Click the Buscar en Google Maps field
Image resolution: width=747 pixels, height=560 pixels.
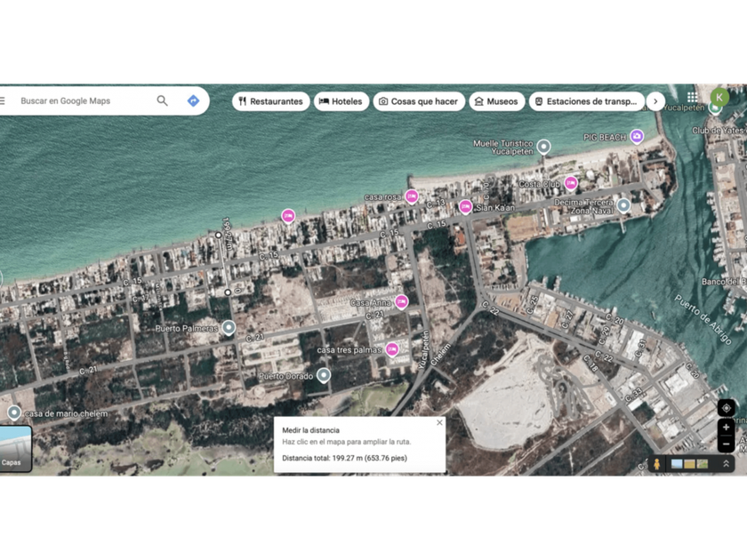[x=84, y=101]
